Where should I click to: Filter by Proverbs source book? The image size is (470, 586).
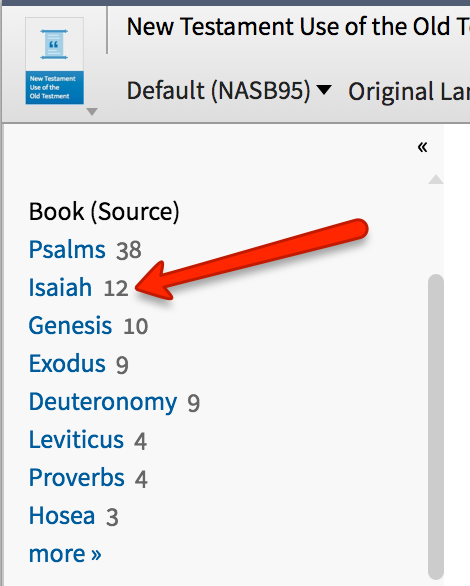point(77,478)
